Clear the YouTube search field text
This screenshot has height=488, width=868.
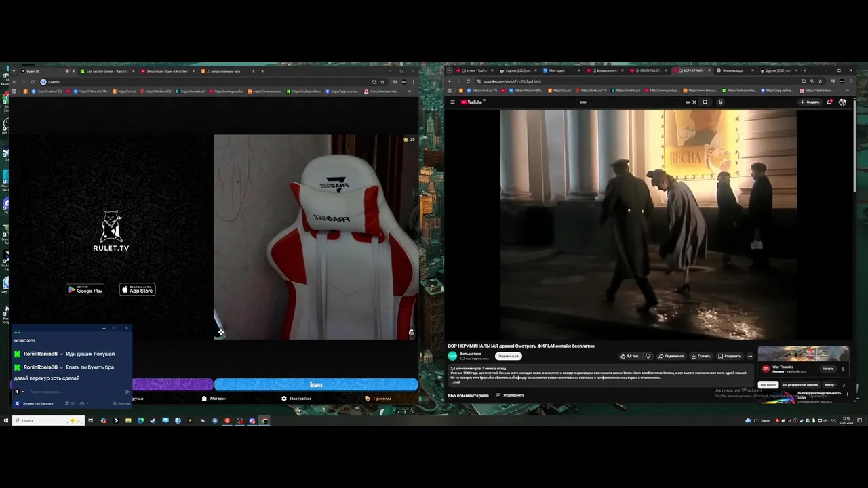click(694, 102)
